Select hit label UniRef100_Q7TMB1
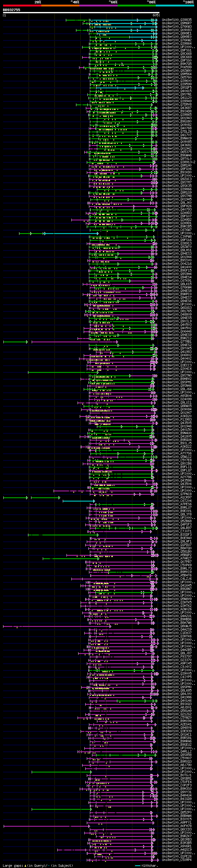Image resolution: width=197 pixels, height=868 pixels. [177, 342]
